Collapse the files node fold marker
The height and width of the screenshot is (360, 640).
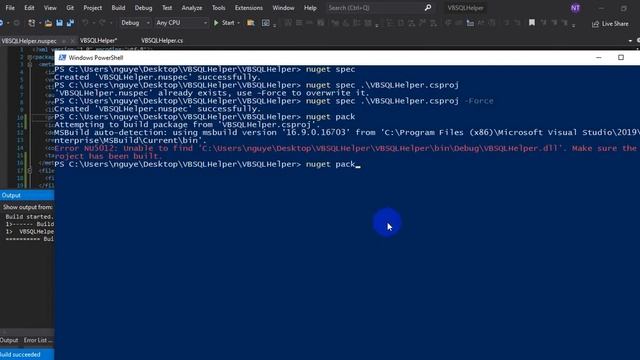point(30,171)
